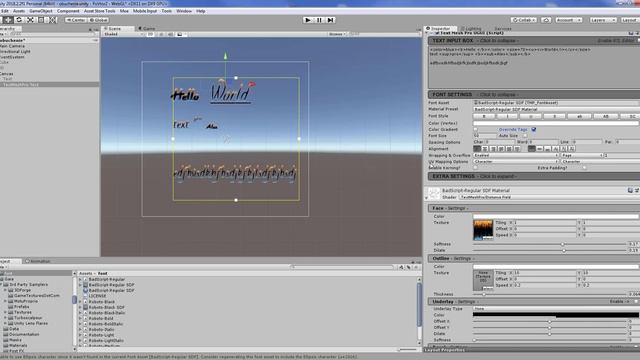Open Overflow Page dropdown

[x=582, y=156]
